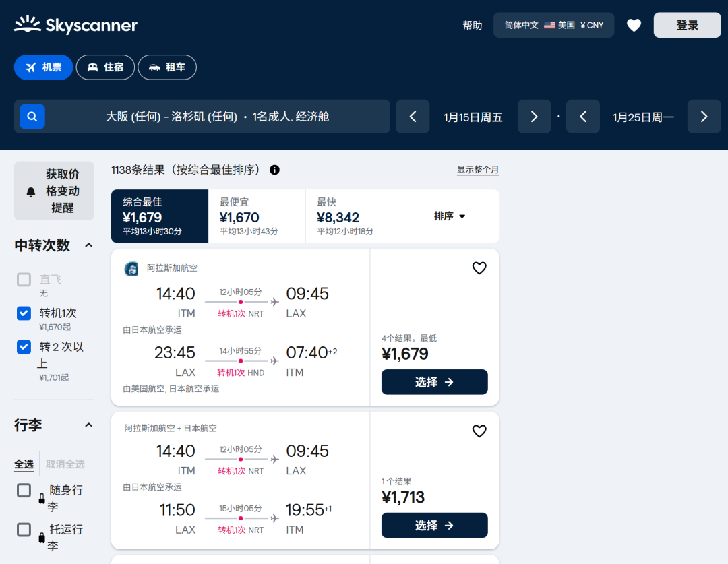Open the 帮助 help link
The width and height of the screenshot is (728, 564).
point(472,25)
